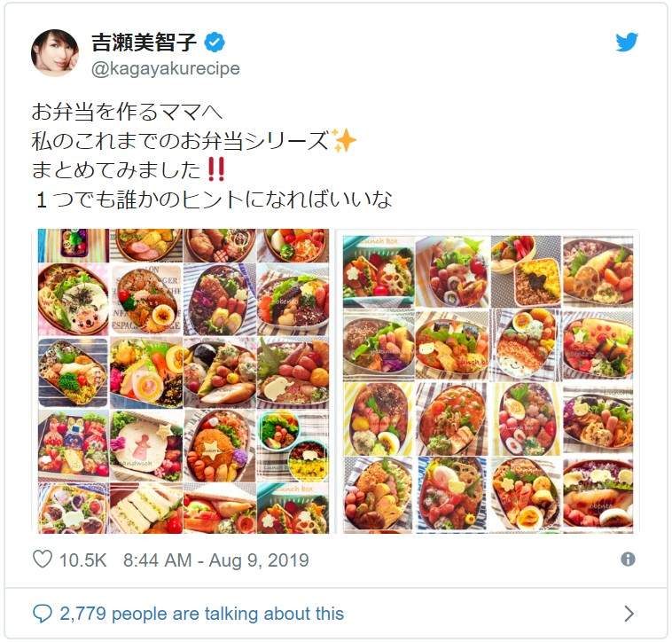This screenshot has height=642, width=672.
Task: Open the profile avatar photo
Action: (x=55, y=52)
